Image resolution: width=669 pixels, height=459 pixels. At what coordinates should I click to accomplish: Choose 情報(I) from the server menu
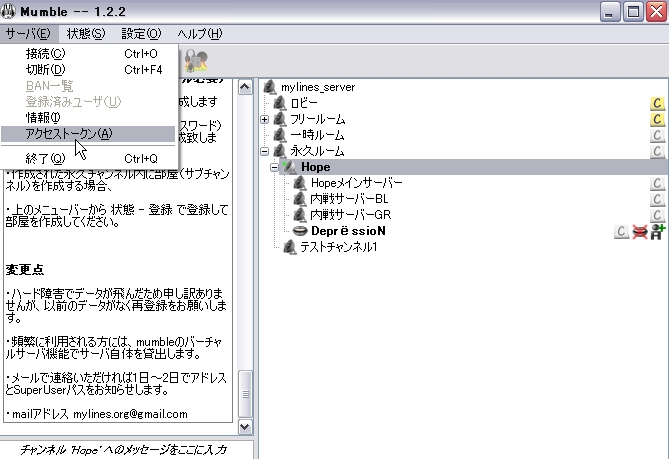click(x=89, y=117)
